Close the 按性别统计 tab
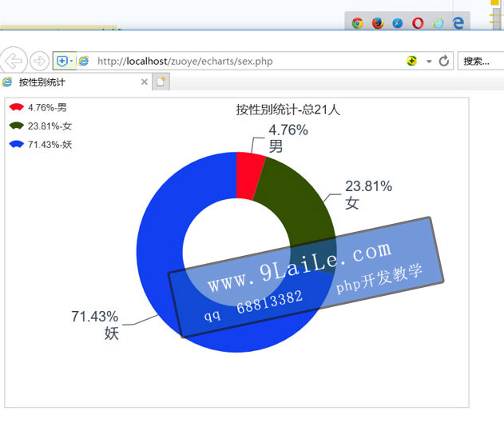The width and height of the screenshot is (504, 439). point(145,82)
